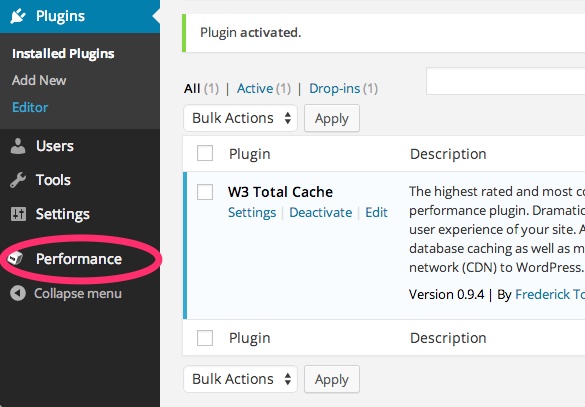Click the Settings sliders icon
585x407 pixels.
[x=18, y=214]
